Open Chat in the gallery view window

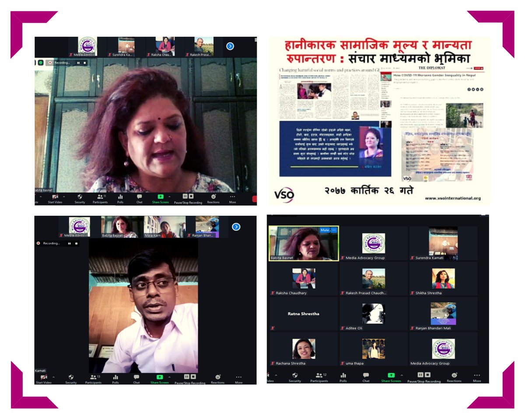[x=366, y=378]
